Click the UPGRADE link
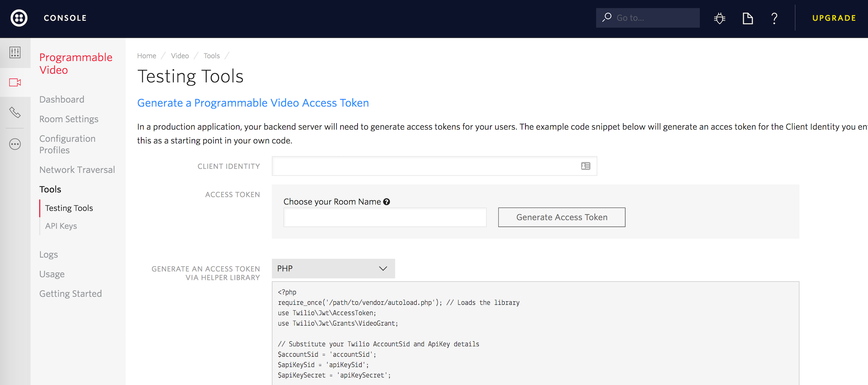The image size is (868, 385). pyautogui.click(x=834, y=18)
